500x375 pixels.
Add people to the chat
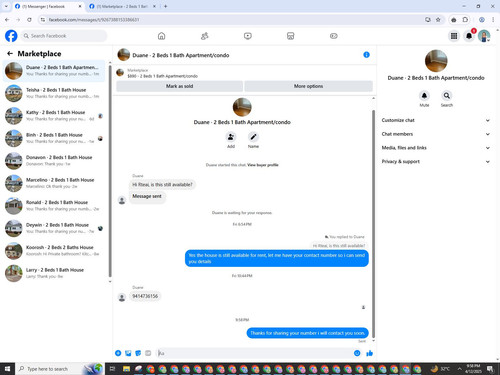coord(231,137)
